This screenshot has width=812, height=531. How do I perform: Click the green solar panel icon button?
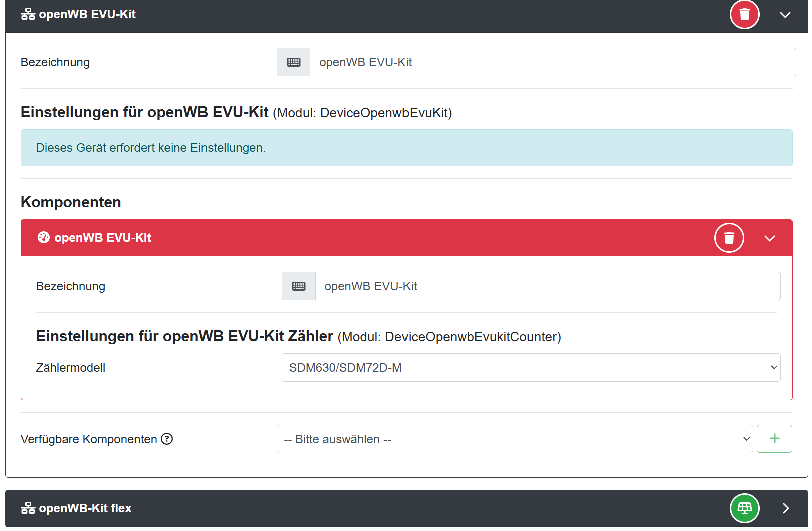[744, 508]
